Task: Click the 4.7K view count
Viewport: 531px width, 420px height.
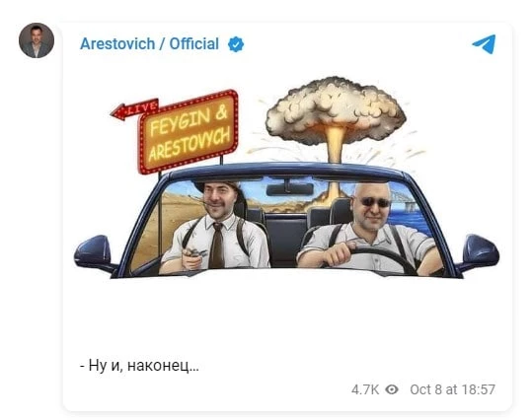Action: pos(365,389)
